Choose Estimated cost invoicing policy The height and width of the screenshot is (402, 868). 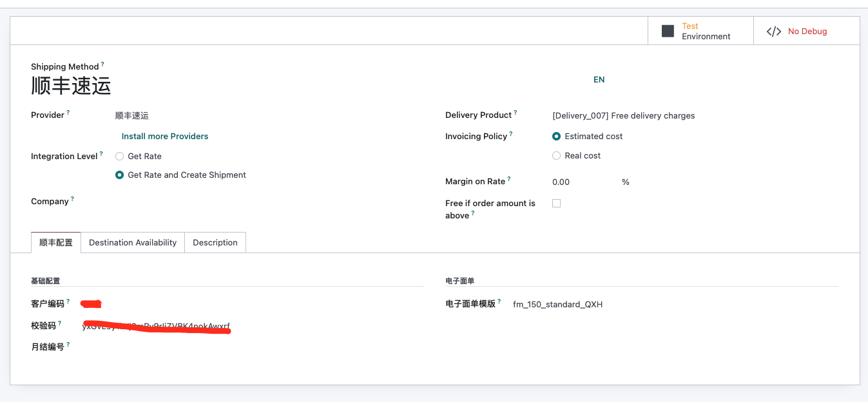[556, 136]
